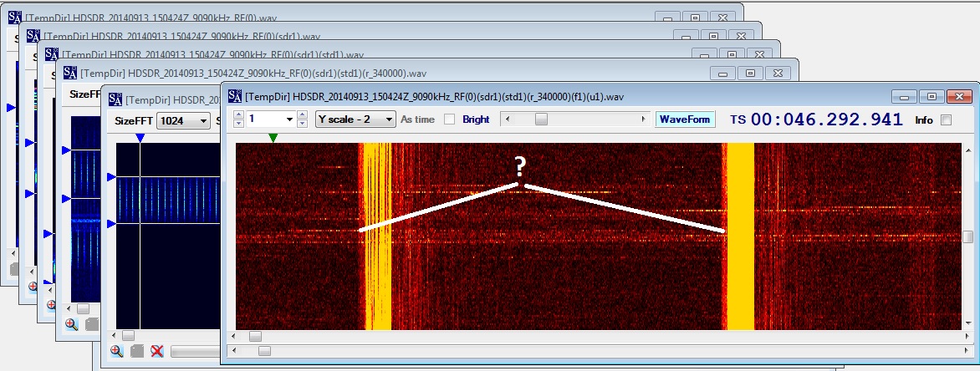
Task: Click the SA icon of the rearmost RF(0).wav window
Action: [15, 18]
